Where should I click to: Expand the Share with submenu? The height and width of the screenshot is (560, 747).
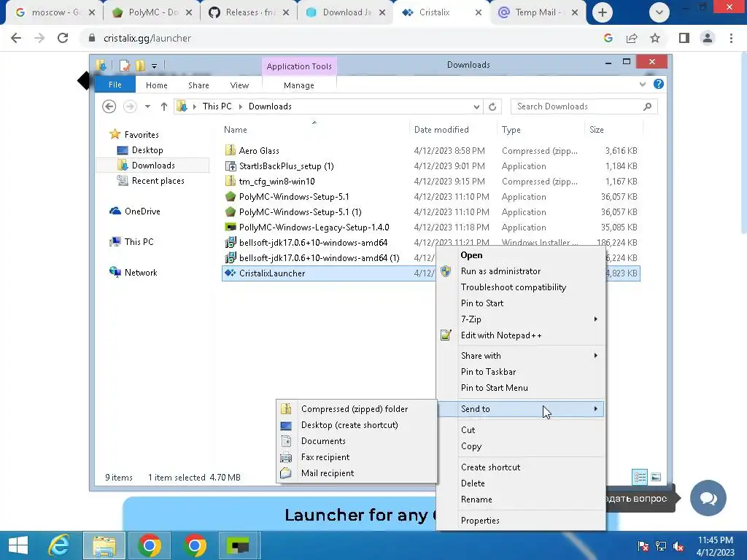[x=521, y=355]
